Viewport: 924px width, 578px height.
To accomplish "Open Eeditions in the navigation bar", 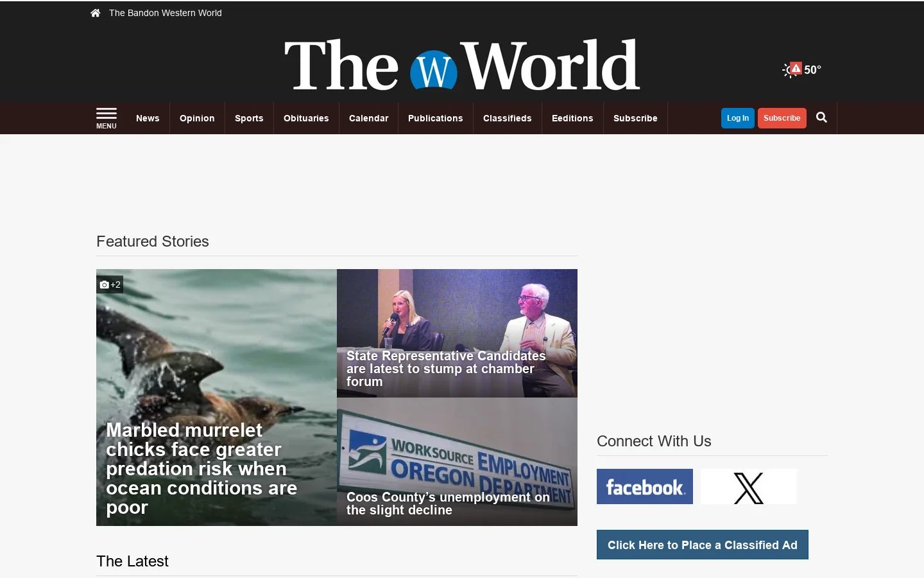I will point(572,118).
